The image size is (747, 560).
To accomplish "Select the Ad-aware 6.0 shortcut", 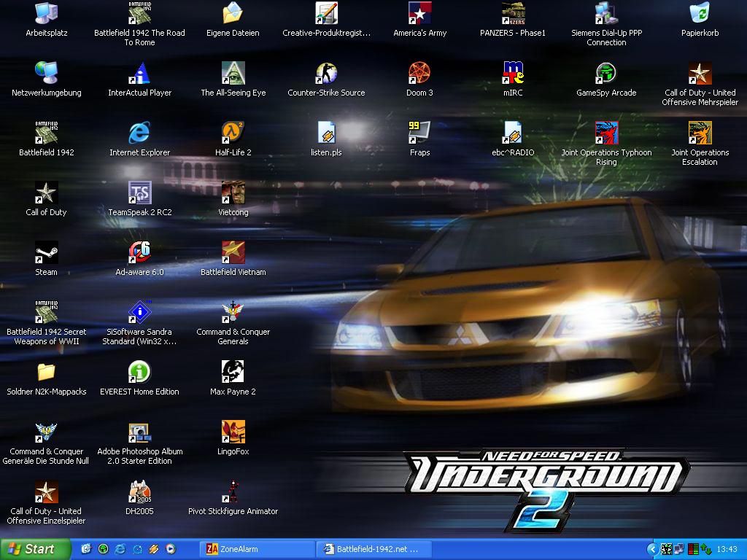I will tap(139, 253).
